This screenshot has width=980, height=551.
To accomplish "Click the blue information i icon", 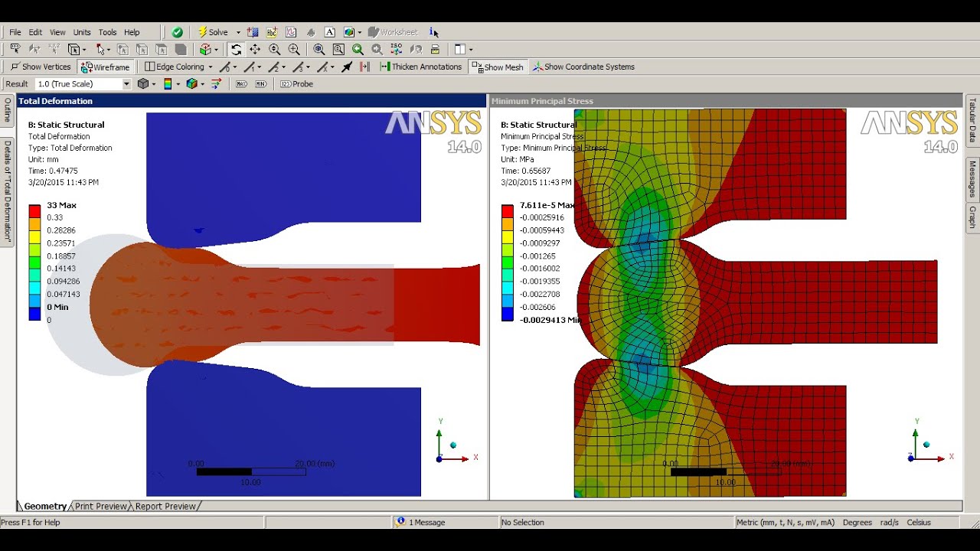I will coord(433,32).
